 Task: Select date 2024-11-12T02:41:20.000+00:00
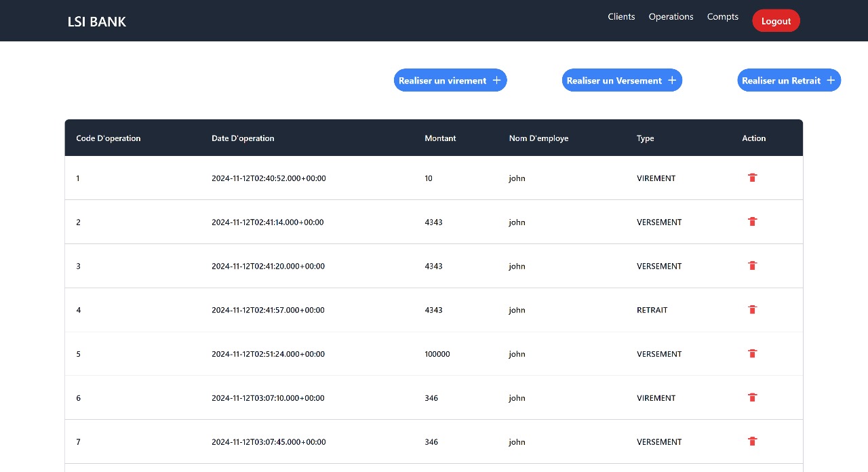point(268,267)
